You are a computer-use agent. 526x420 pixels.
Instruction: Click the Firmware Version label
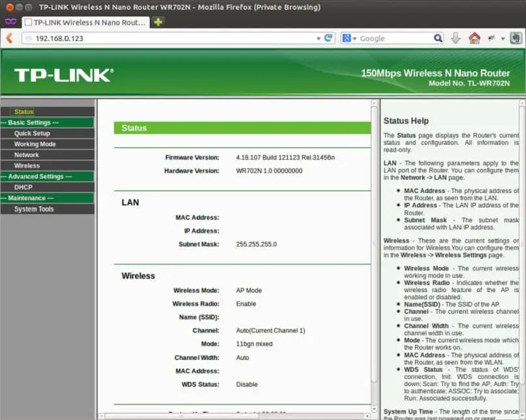pos(192,157)
